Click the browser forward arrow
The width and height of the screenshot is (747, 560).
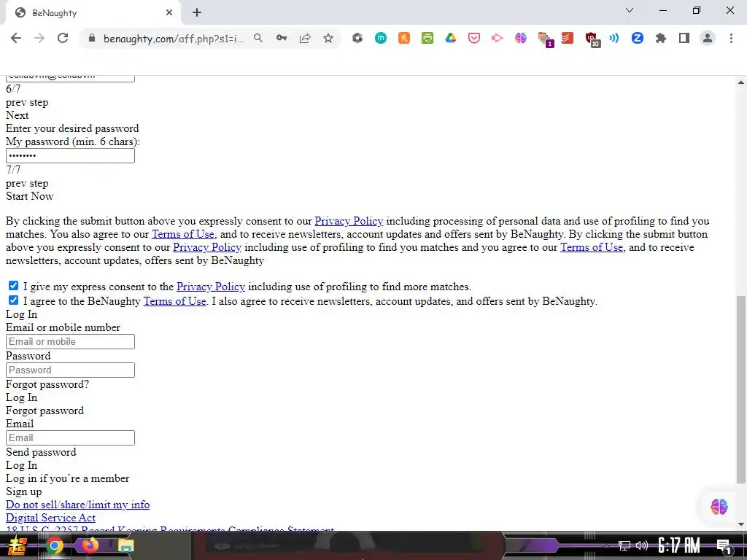pos(39,38)
